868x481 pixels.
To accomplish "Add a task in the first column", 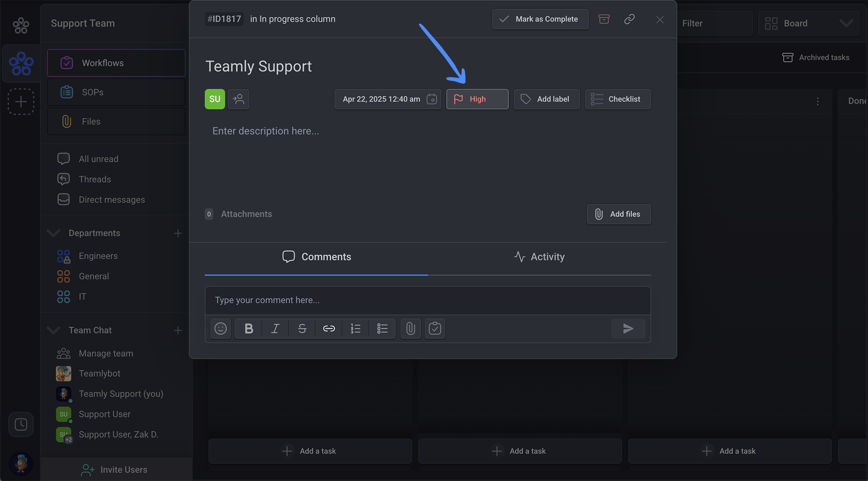I will pos(310,451).
